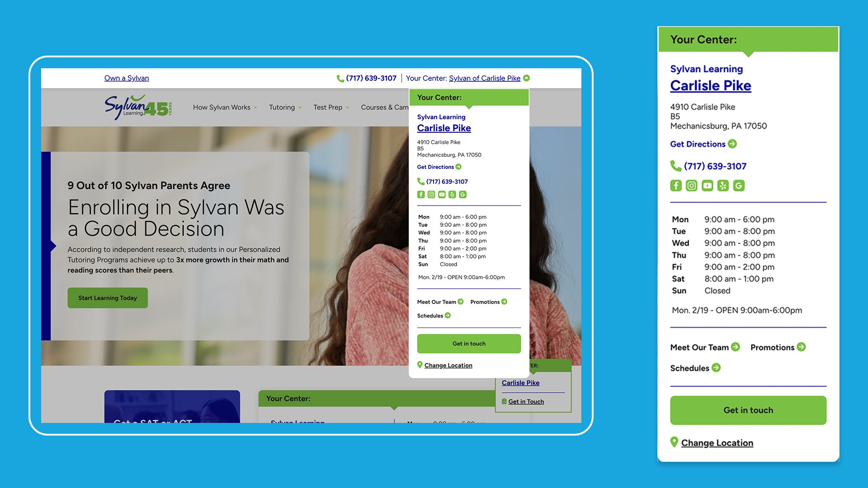
Task: Click the Courses & Camps navigation tab
Action: (387, 106)
